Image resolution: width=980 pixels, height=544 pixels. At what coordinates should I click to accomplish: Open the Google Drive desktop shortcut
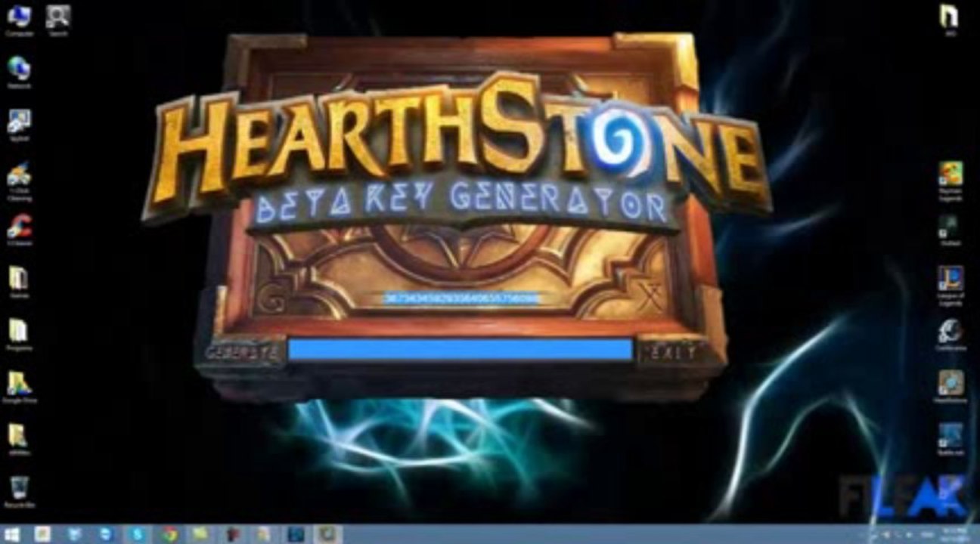click(x=19, y=388)
